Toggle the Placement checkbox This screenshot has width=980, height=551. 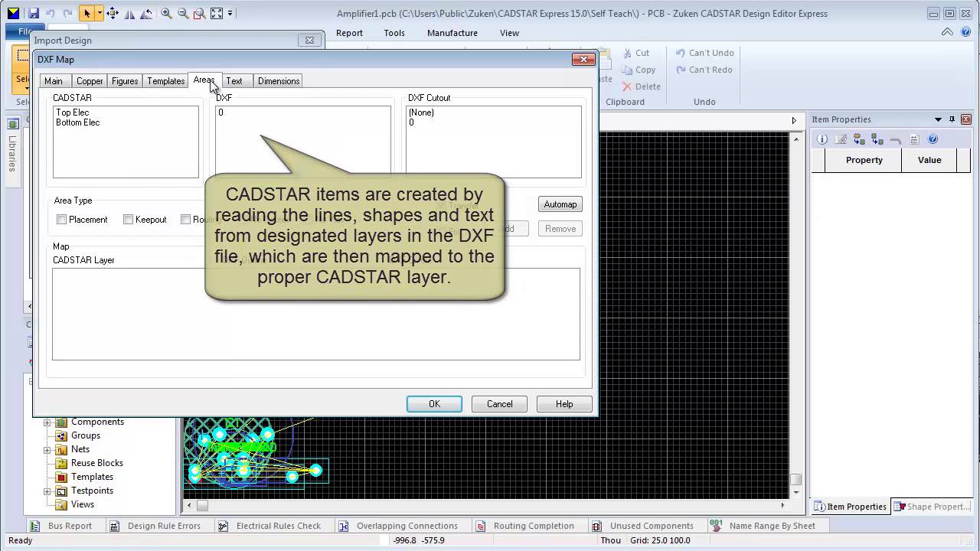tap(62, 220)
